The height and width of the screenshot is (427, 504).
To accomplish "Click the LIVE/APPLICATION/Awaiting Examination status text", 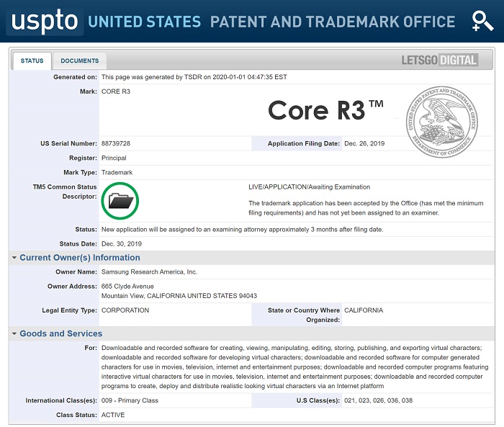I will coord(309,187).
